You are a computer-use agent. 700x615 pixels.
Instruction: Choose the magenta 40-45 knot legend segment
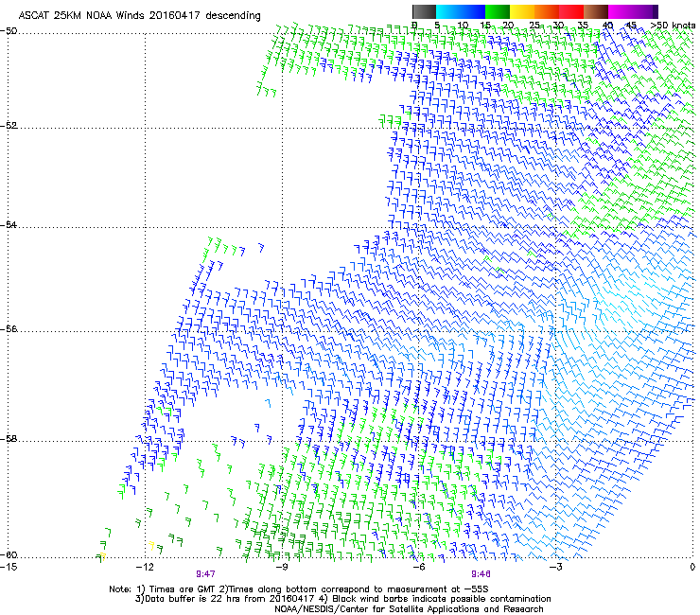pos(621,11)
